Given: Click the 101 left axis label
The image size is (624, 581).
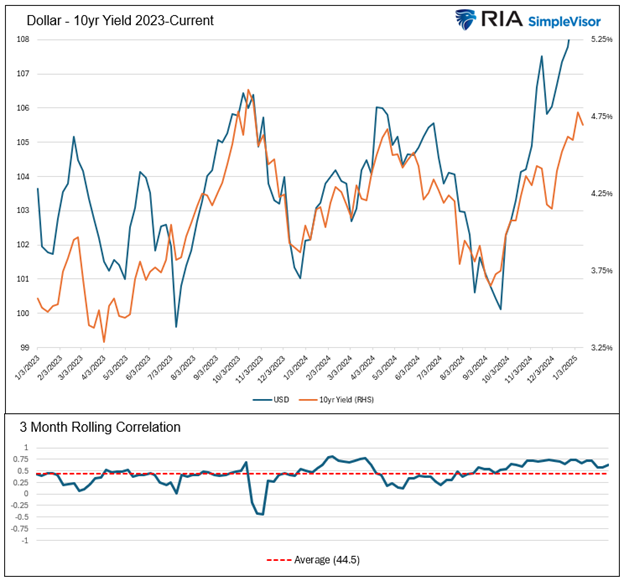Looking at the screenshot, I should coord(23,279).
